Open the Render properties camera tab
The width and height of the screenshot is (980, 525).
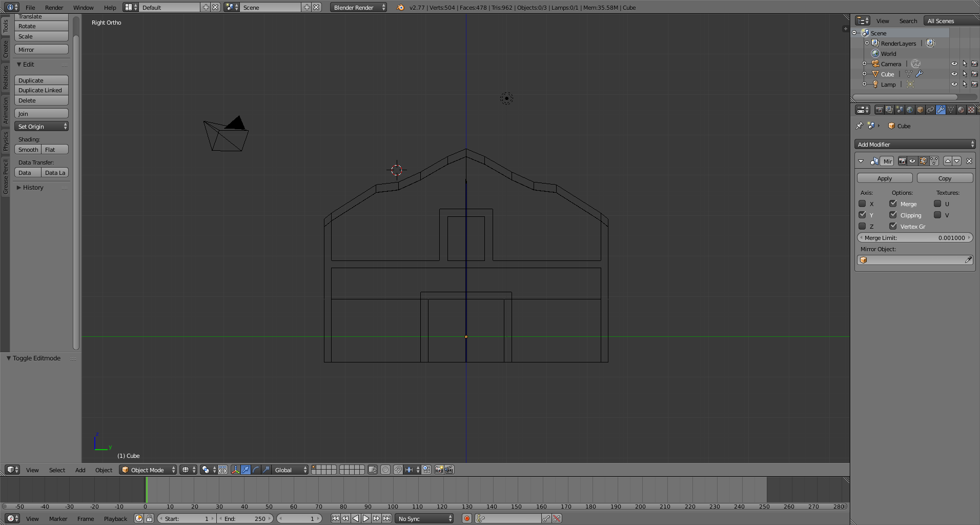pyautogui.click(x=879, y=110)
